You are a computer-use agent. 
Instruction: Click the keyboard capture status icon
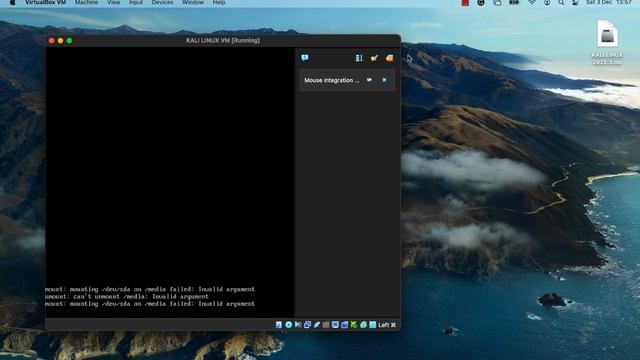pos(373,324)
